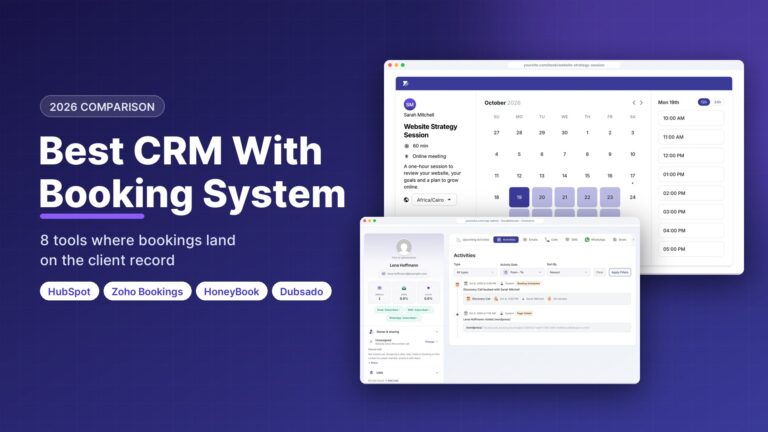The height and width of the screenshot is (432, 768).
Task: Open the SMS tab in CRM window
Action: pos(572,240)
